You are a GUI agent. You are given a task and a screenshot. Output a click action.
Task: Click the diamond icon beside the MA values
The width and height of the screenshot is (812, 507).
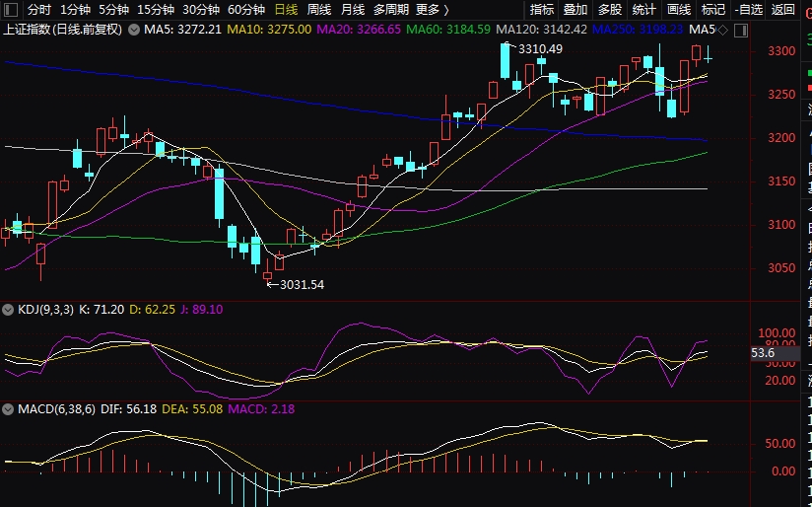pos(724,30)
